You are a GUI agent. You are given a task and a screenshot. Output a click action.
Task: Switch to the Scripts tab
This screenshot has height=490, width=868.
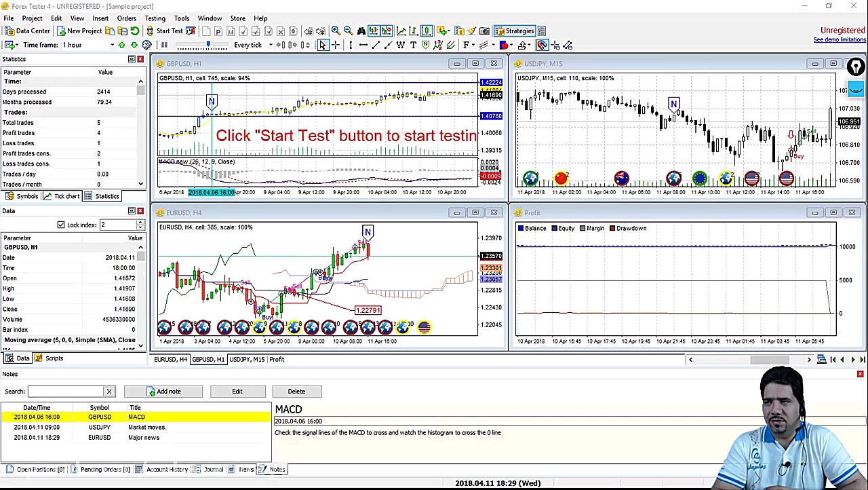(50, 358)
